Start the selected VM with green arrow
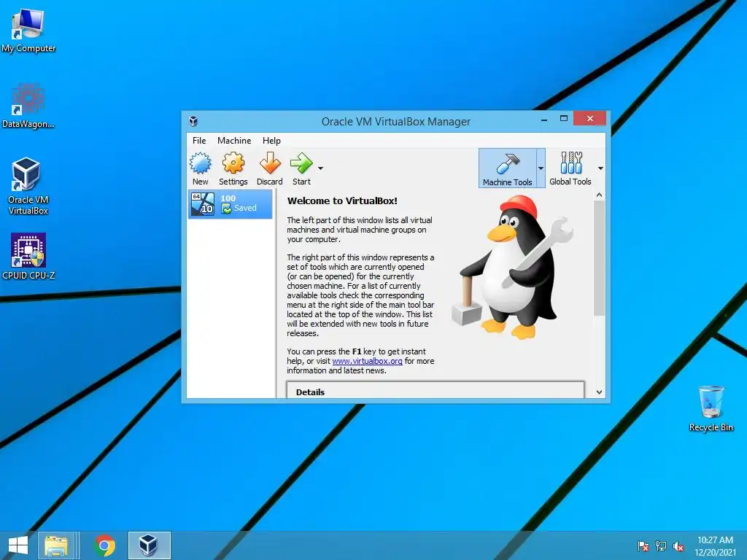This screenshot has width=747, height=560. [x=301, y=163]
